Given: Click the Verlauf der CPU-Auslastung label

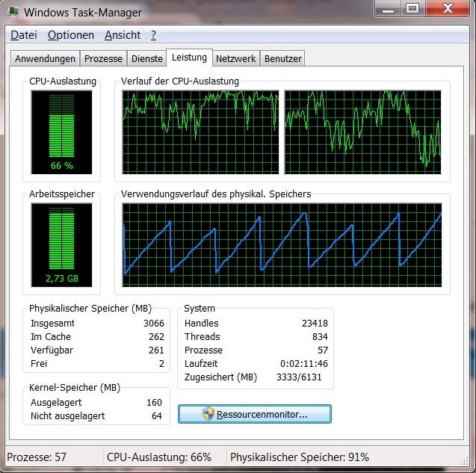Looking at the screenshot, I should pyautogui.click(x=179, y=81).
